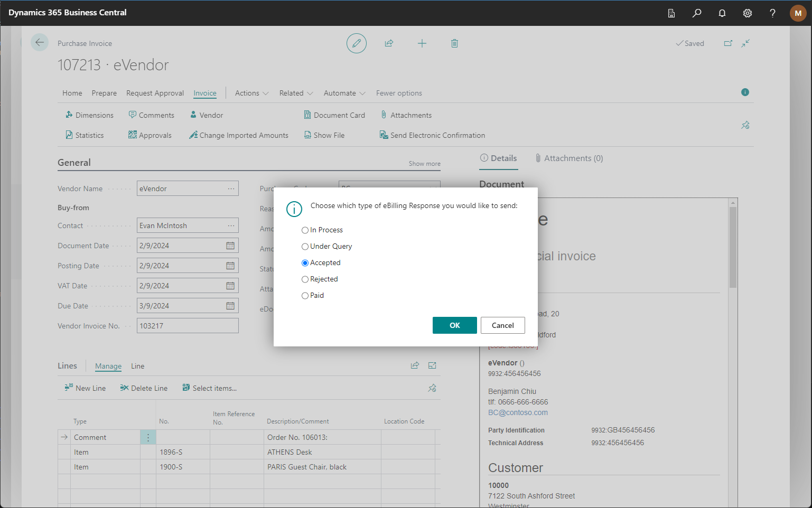Choose the Paid radio option
The image size is (812, 508).
[305, 296]
